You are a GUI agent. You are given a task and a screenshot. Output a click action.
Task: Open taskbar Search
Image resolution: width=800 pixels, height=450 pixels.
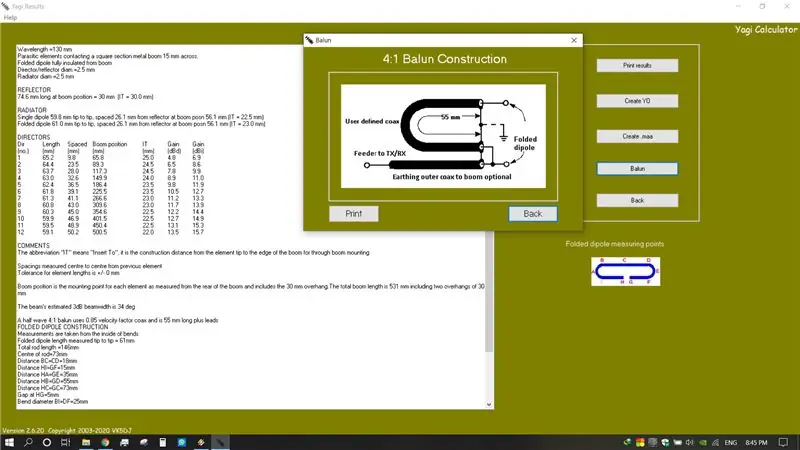point(28,442)
